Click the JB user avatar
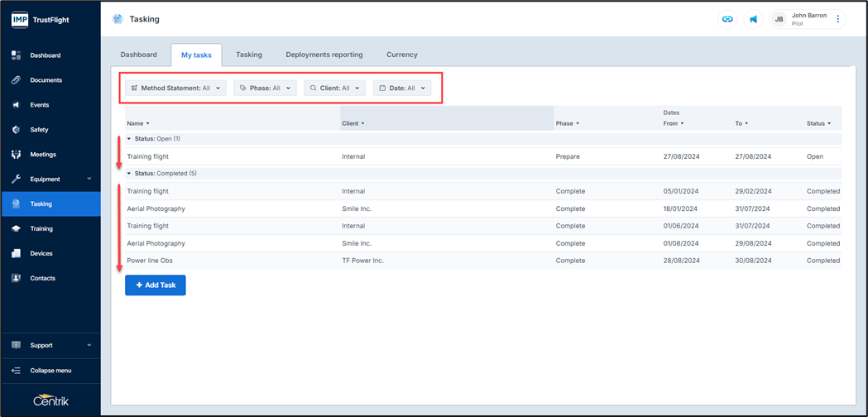The image size is (868, 417). point(779,19)
